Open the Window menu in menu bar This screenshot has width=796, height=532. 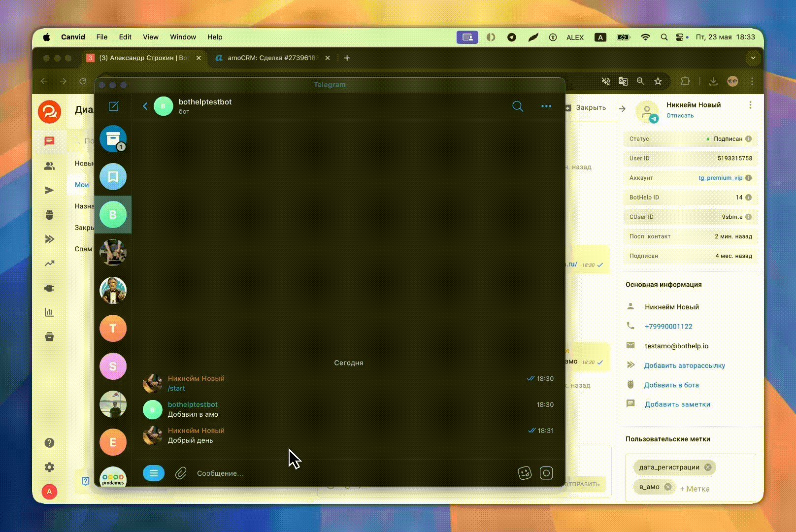[183, 37]
